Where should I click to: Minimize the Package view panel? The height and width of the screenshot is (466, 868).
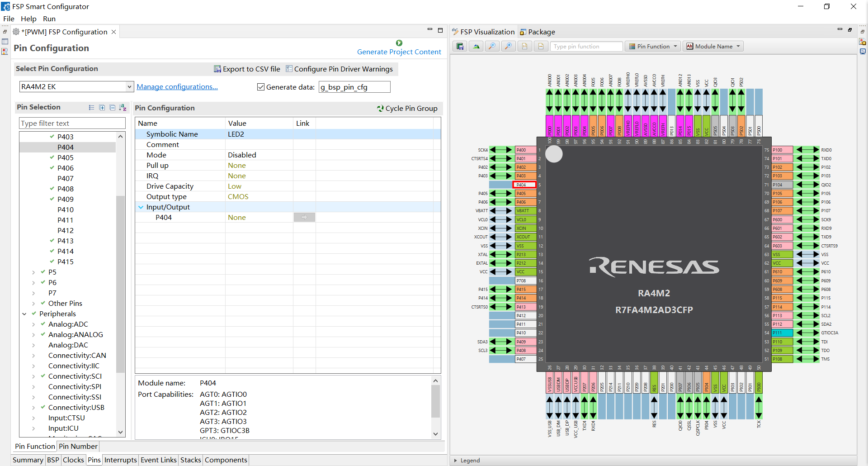pyautogui.click(x=840, y=29)
